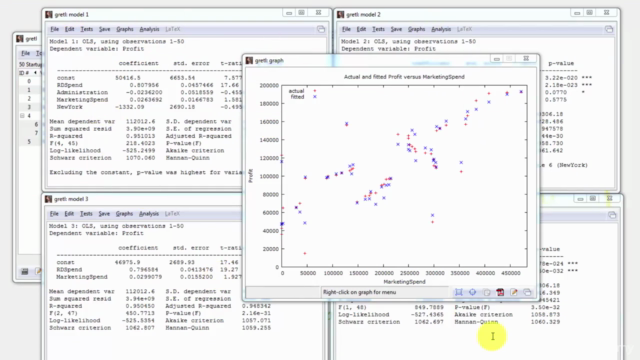Viewport: 640px width, 360px height.
Task: Select variable row 2 in main gretl window
Action: (x=29, y=98)
